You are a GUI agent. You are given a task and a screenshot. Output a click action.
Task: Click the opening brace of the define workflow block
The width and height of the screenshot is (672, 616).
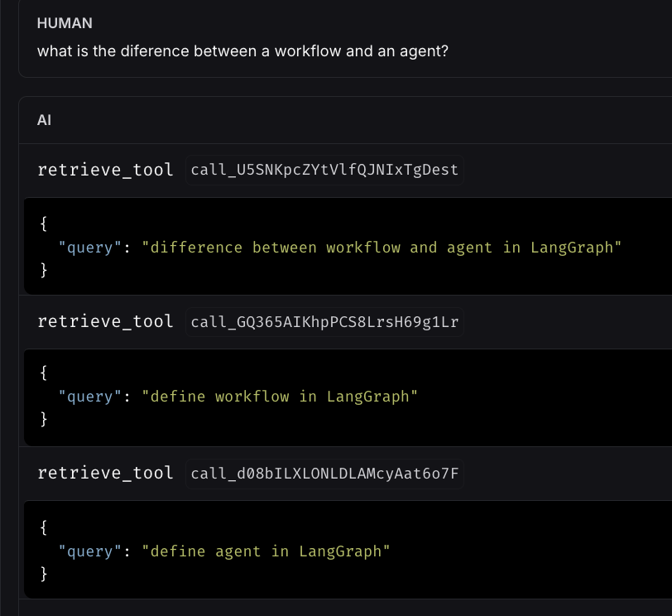43,374
